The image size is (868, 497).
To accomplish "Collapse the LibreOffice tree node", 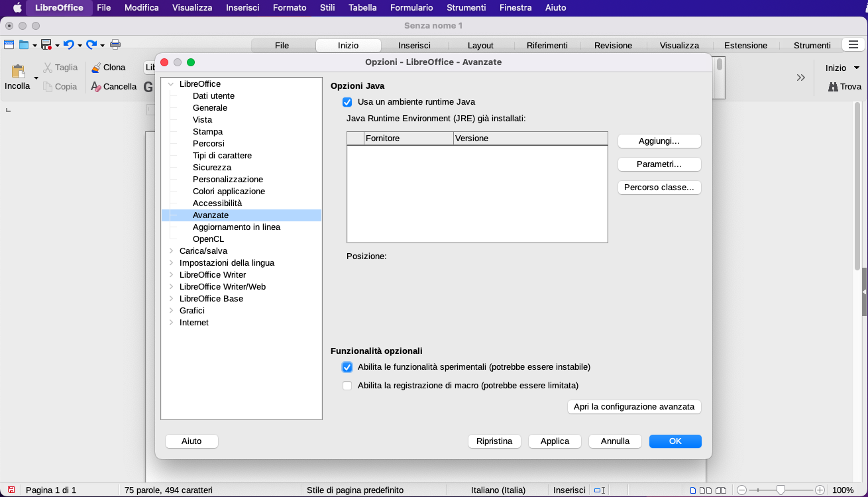I will pyautogui.click(x=171, y=84).
